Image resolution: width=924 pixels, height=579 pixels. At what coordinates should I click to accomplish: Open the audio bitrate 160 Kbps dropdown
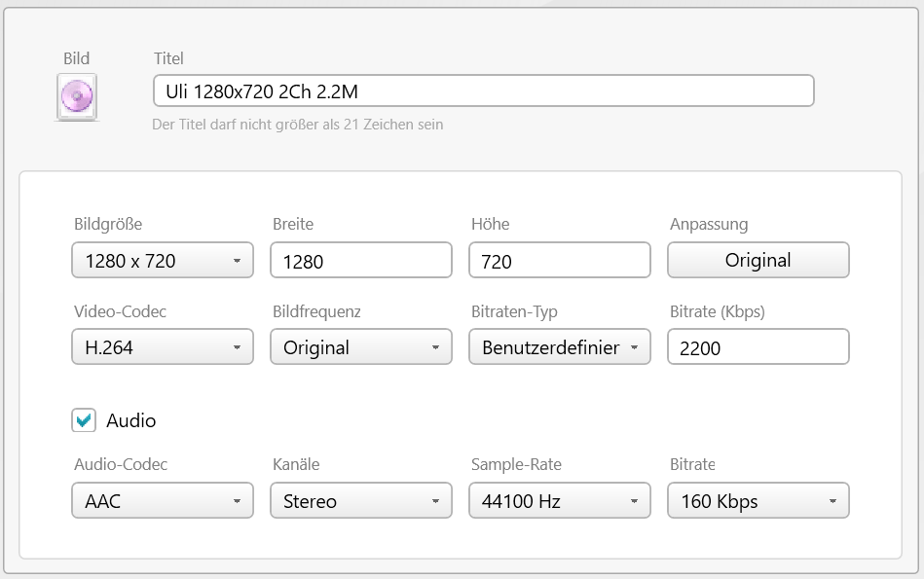point(758,501)
